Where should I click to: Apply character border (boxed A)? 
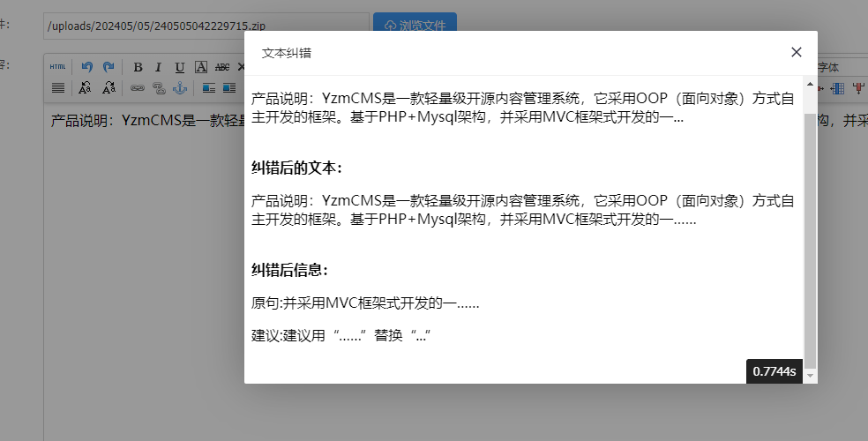[201, 67]
